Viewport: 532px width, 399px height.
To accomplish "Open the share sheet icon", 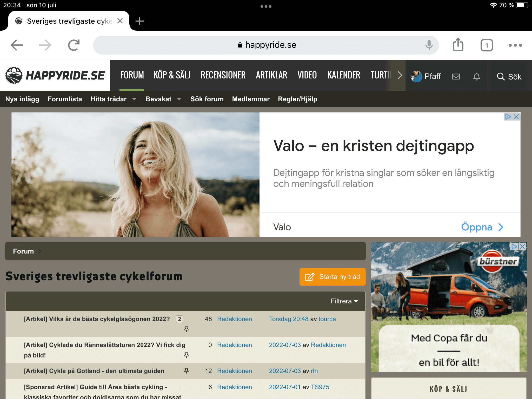I will tap(458, 45).
